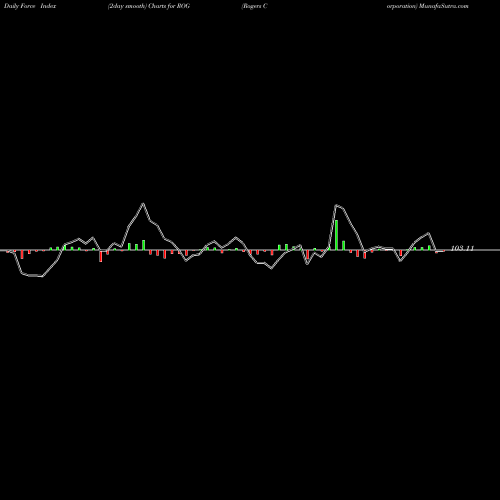500x500 pixels.
Task: Click the first peak of the gray smoothed line
Action: (x=143, y=203)
